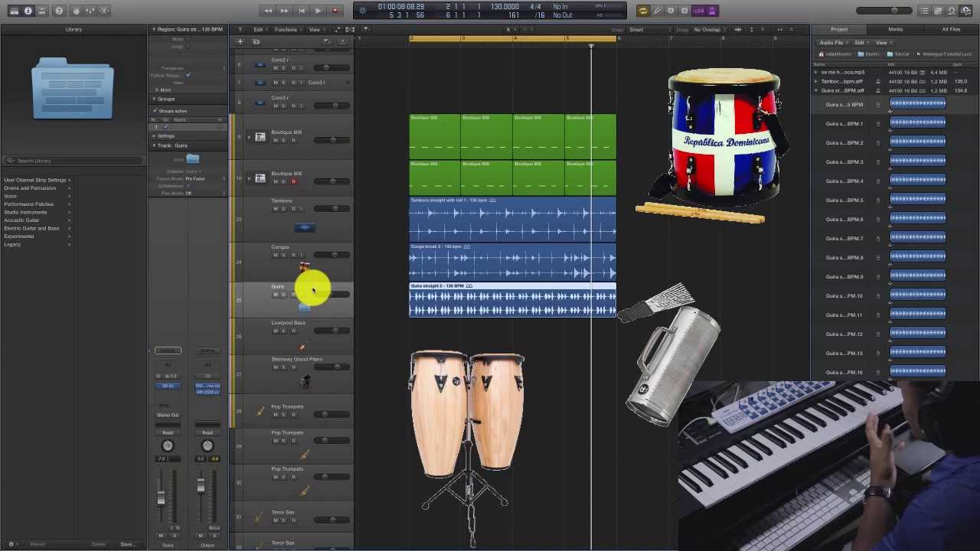This screenshot has width=980, height=551.
Task: Click the add new track plus button
Action: (240, 41)
